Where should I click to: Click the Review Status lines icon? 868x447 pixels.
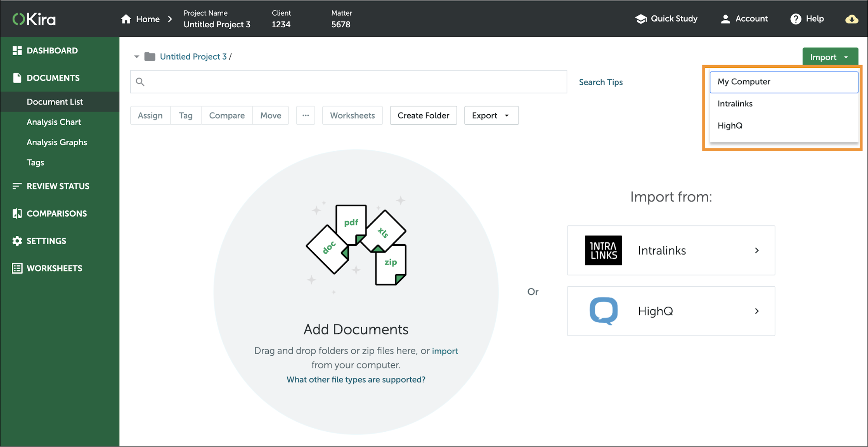(x=17, y=186)
